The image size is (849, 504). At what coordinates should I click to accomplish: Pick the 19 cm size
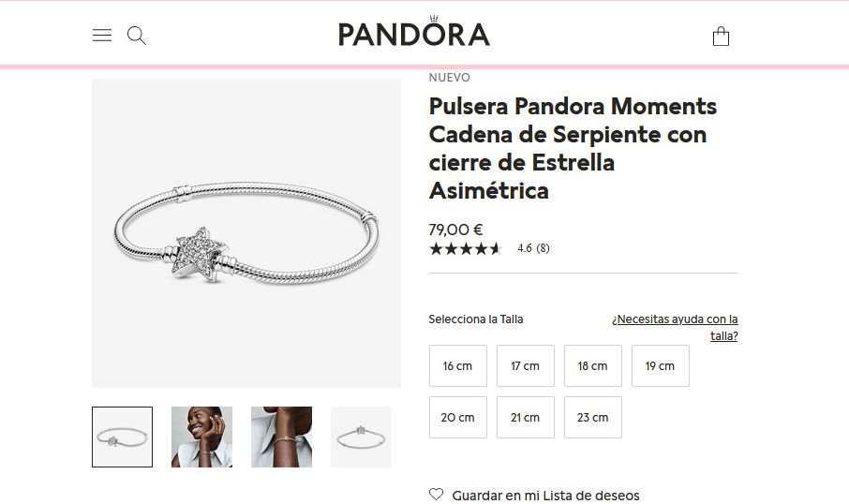point(661,366)
